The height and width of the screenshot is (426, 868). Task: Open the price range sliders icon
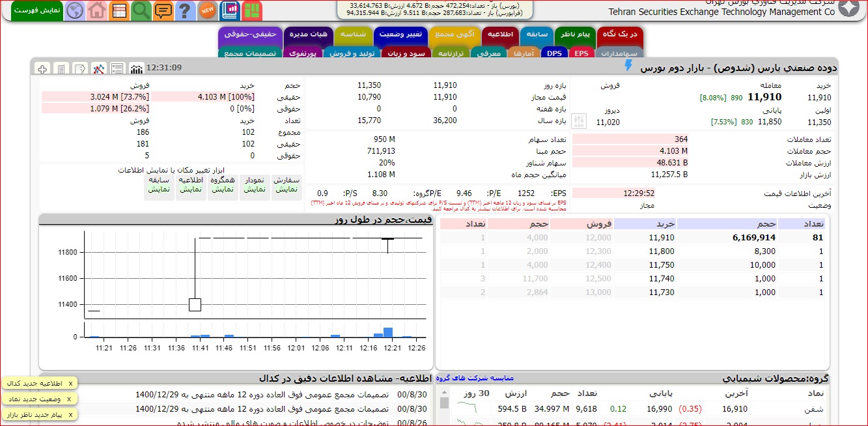pyautogui.click(x=579, y=121)
